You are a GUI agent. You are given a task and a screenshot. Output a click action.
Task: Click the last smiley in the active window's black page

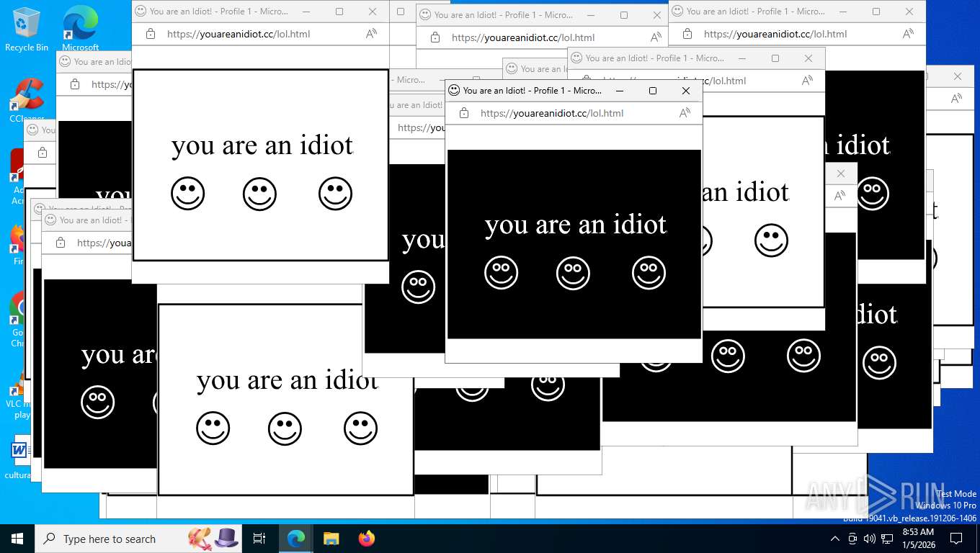coord(649,273)
